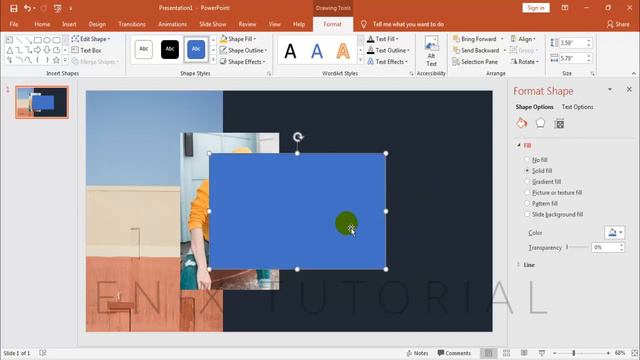Switch to the Animations tab

(172, 24)
